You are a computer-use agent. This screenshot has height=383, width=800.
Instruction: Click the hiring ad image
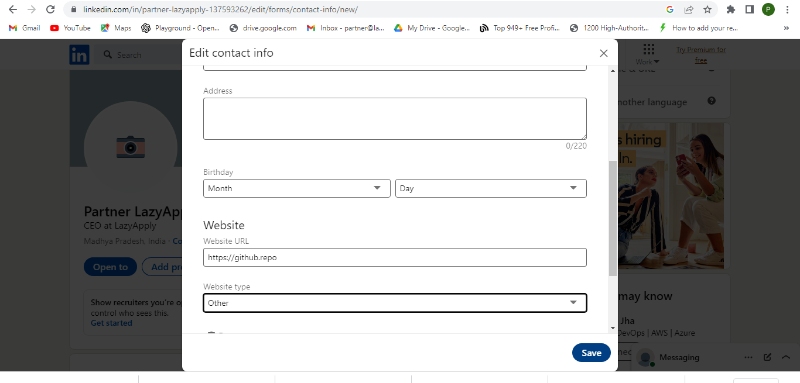point(670,195)
